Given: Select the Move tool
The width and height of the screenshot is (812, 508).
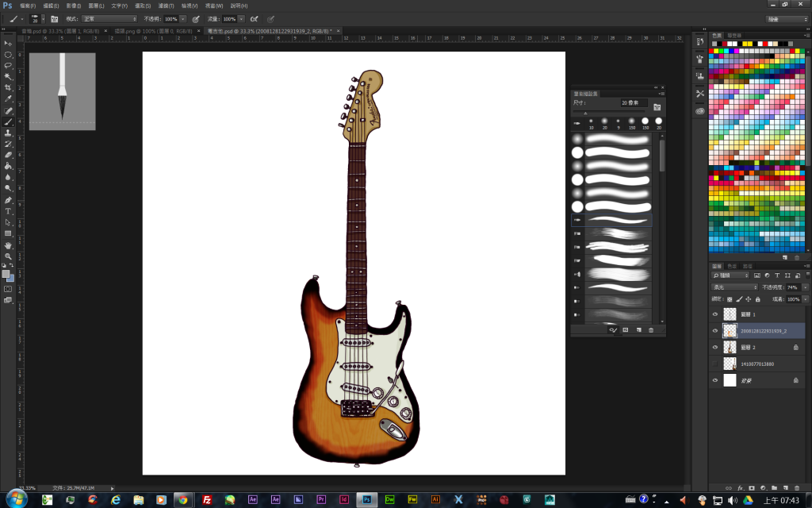Looking at the screenshot, I should 8,43.
